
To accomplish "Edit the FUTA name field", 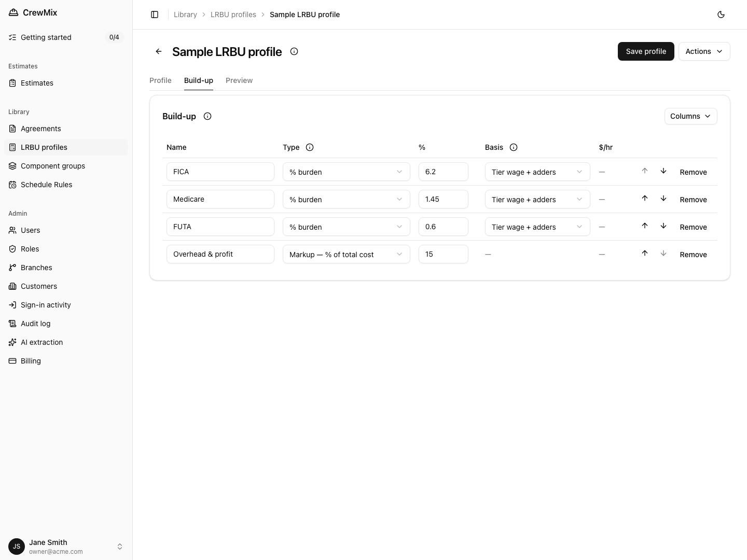I will 220,227.
